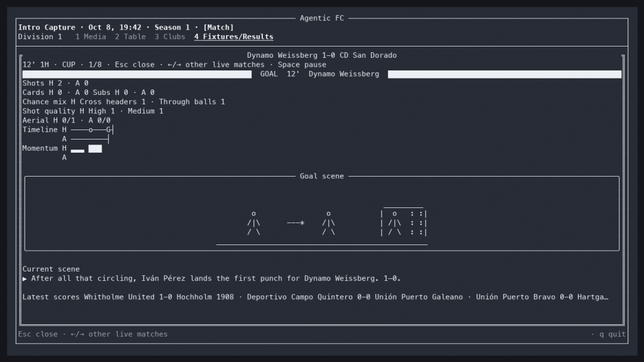Image resolution: width=644 pixels, height=362 pixels.
Task: Click the [Match] mode indicator
Action: pyautogui.click(x=218, y=27)
